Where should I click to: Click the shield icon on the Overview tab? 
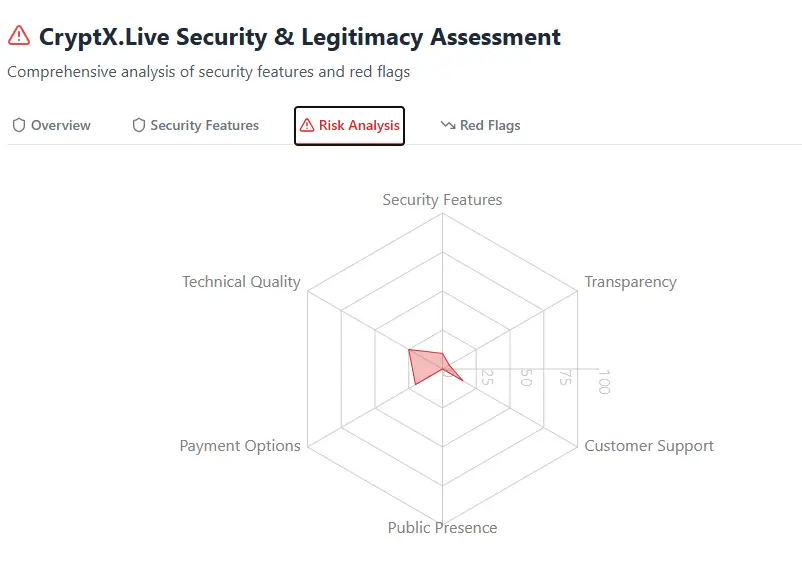point(18,126)
